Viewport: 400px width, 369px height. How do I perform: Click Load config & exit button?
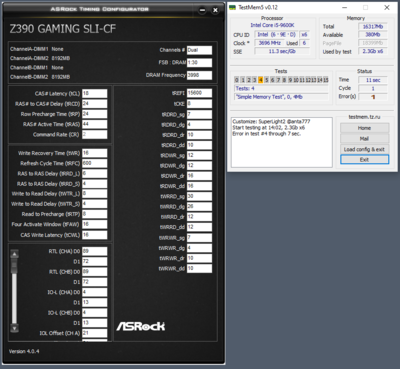coord(364,149)
